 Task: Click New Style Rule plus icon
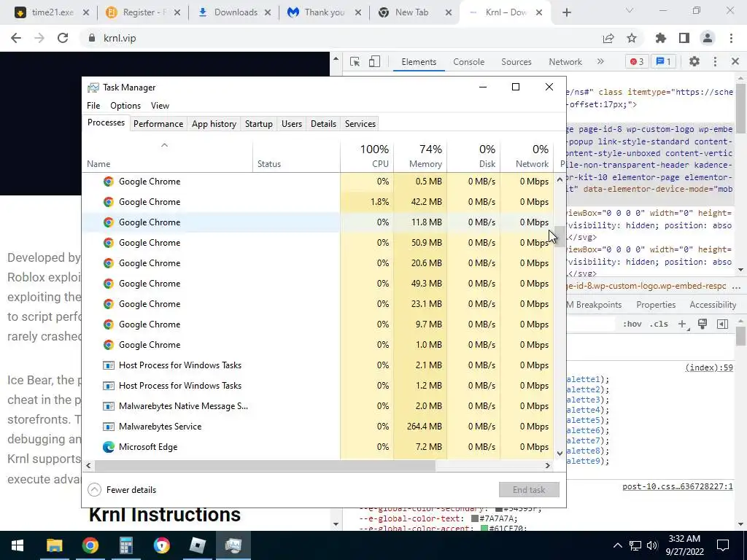[x=682, y=324]
